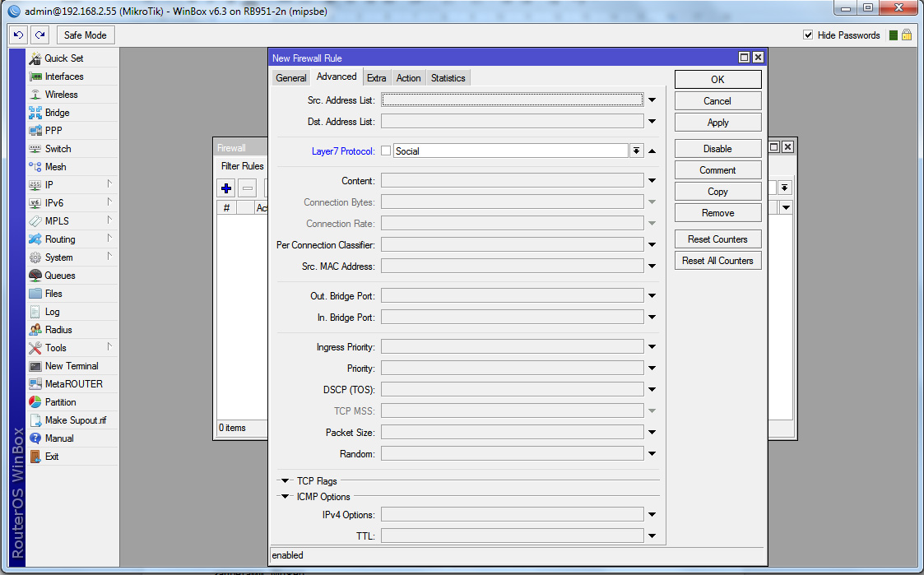Click Comment button
This screenshot has width=924, height=575.
point(717,170)
